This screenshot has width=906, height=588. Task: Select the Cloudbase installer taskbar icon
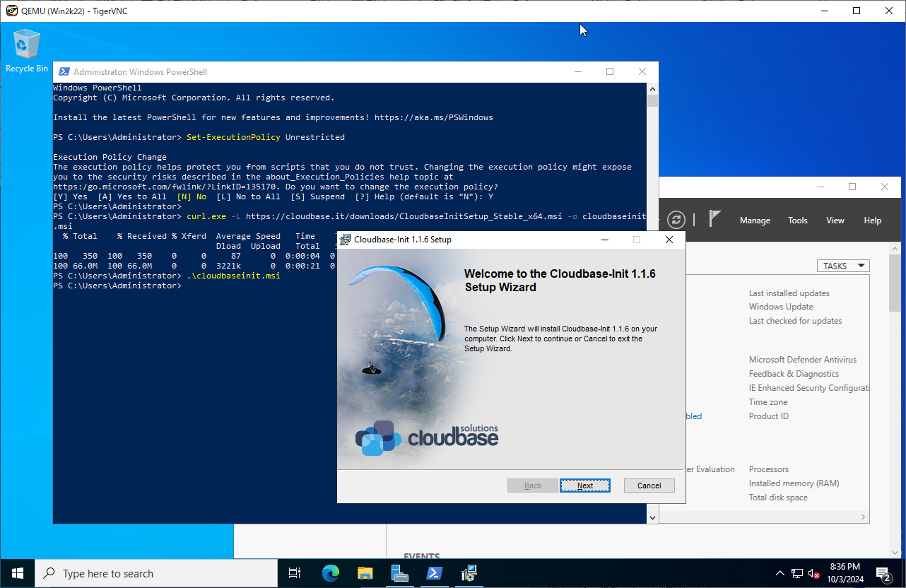pyautogui.click(x=469, y=573)
